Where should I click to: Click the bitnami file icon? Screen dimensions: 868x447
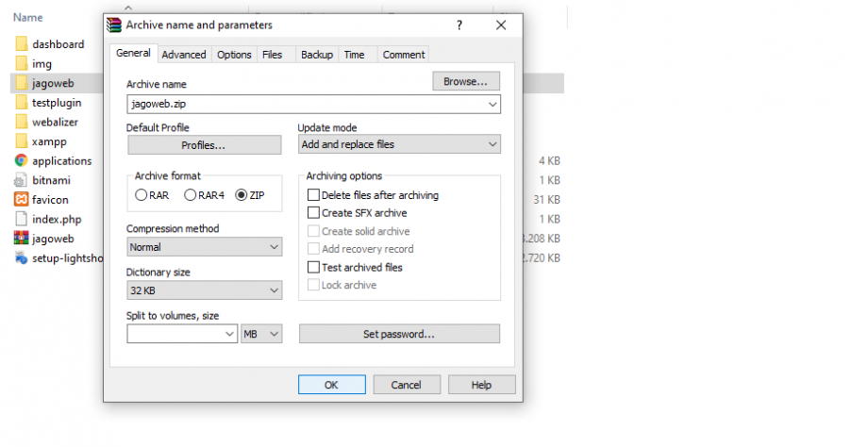click(x=21, y=180)
